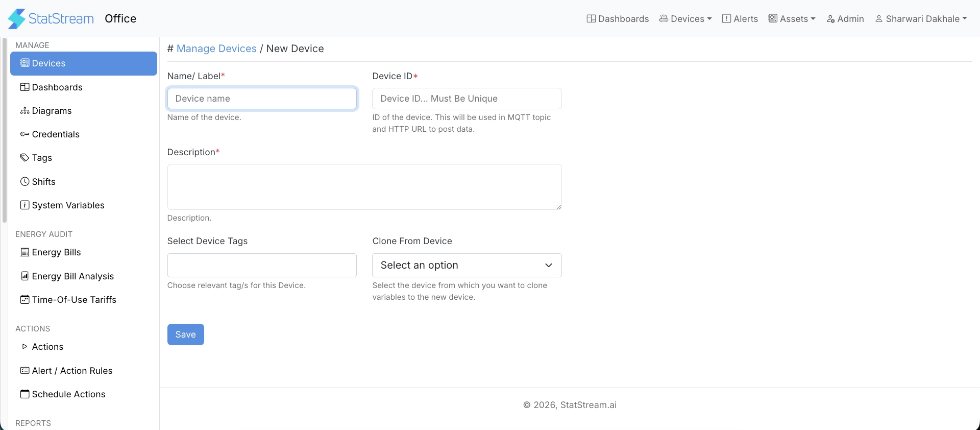Click the Office workspace title
980x430 pixels.
[x=120, y=19]
